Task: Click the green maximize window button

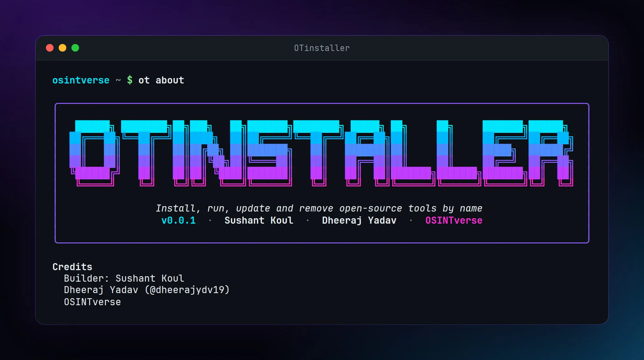Action: coord(75,48)
